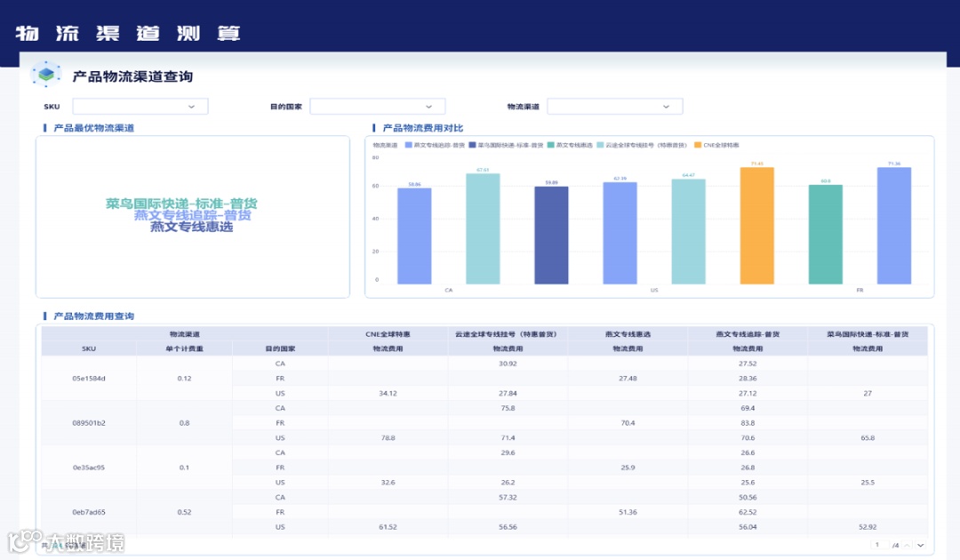Click the 菜鸟国际快递-标准-普货 table column header
The image size is (960, 560).
(x=868, y=334)
